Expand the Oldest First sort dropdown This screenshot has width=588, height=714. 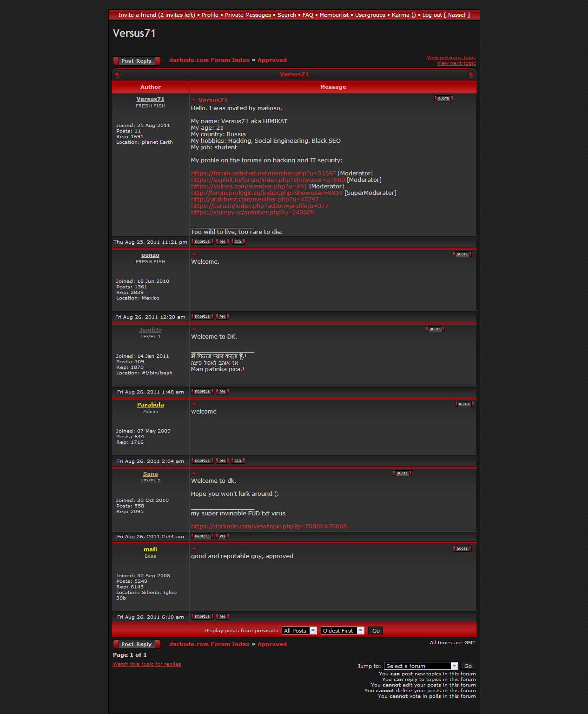[x=342, y=631]
